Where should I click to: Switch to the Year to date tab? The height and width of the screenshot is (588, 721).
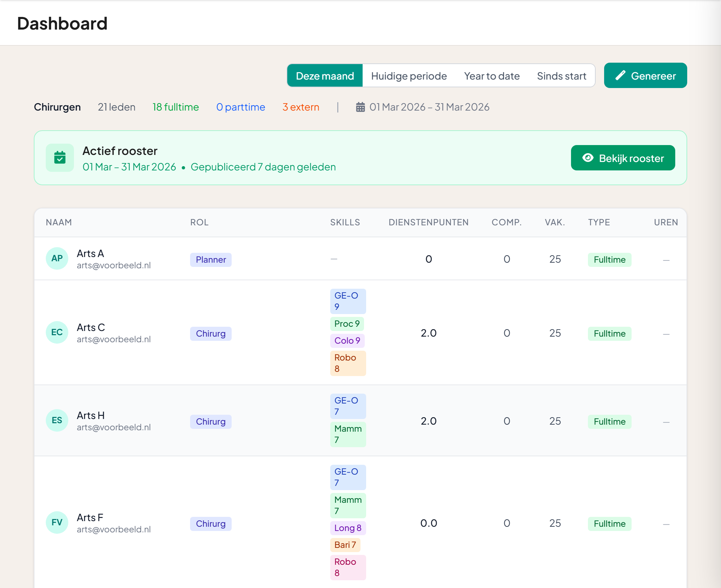(x=491, y=76)
